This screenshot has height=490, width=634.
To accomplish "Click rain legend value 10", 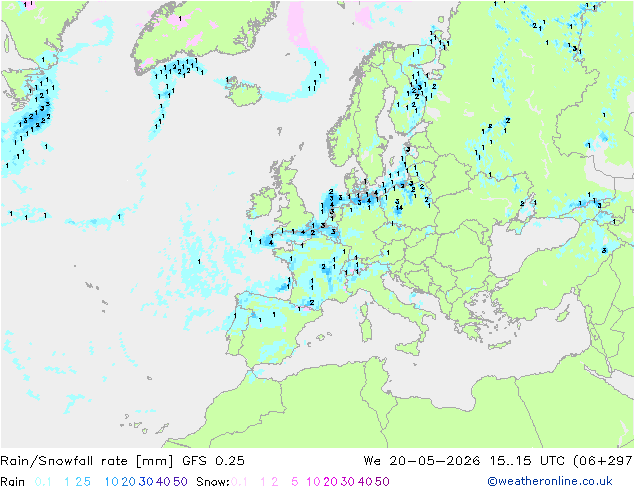I will (x=111, y=482).
